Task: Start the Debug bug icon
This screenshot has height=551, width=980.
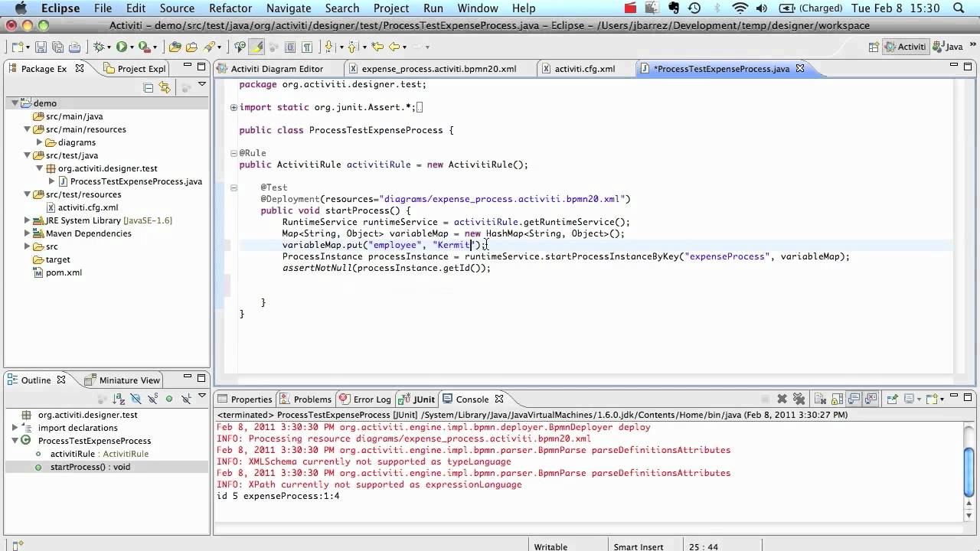Action: click(x=99, y=47)
